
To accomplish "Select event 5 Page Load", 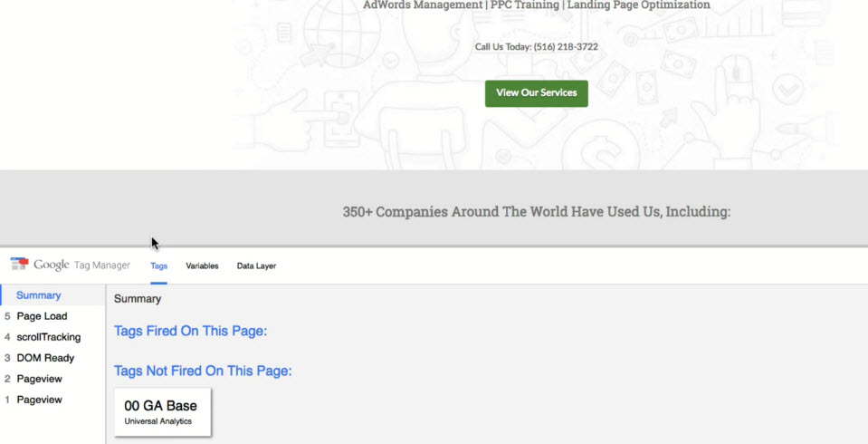I will click(x=42, y=316).
